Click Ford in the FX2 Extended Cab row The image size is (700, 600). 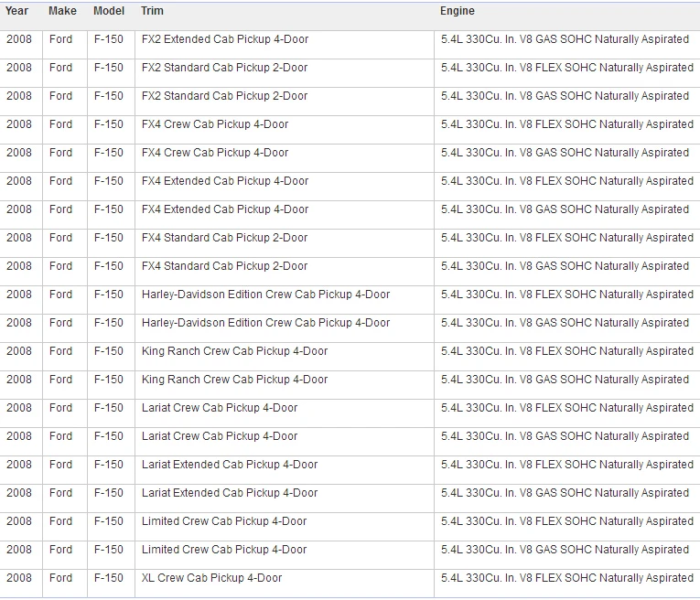(60, 39)
